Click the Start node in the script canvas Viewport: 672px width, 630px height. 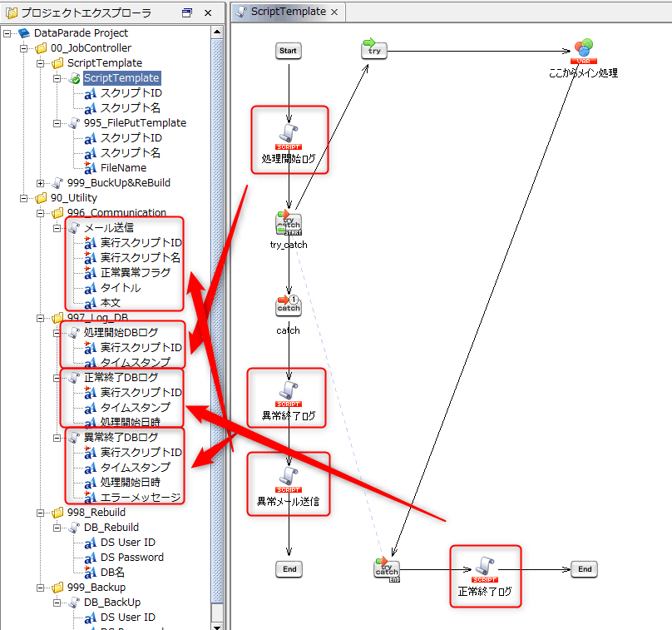[288, 51]
